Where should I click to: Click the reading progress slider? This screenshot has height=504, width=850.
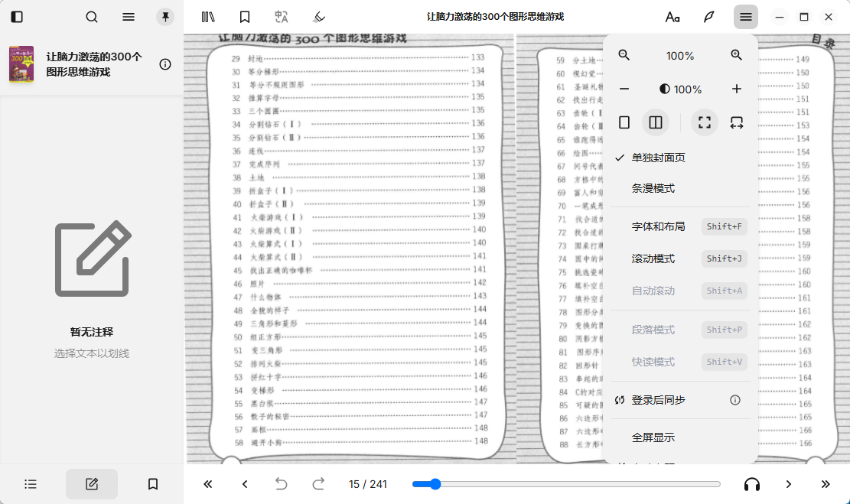tap(566, 484)
